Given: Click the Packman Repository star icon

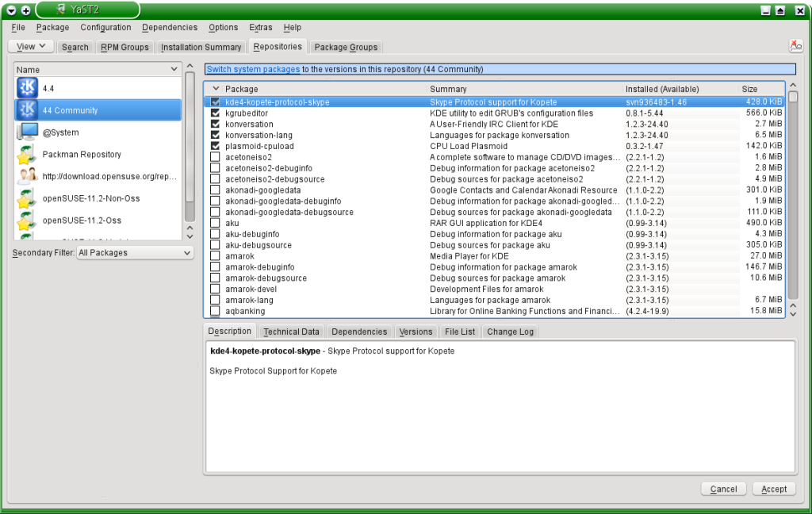Looking at the screenshot, I should pyautogui.click(x=27, y=155).
